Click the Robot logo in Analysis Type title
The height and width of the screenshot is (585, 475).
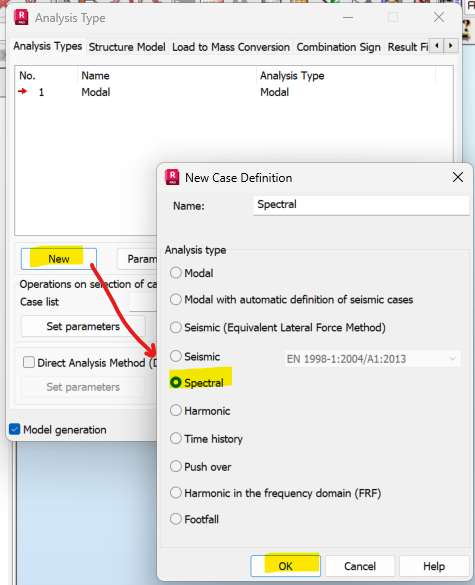21,18
